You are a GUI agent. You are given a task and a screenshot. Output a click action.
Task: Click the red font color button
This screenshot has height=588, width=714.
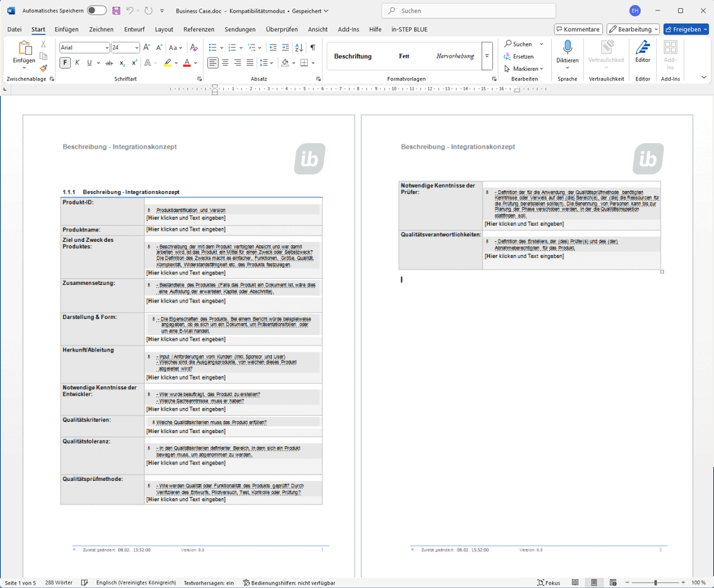click(x=186, y=63)
